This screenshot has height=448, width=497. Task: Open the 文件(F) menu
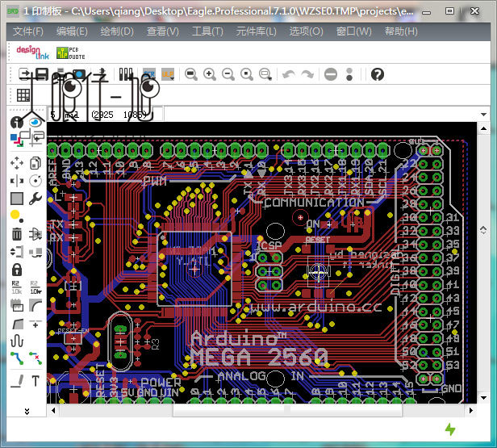(28, 31)
